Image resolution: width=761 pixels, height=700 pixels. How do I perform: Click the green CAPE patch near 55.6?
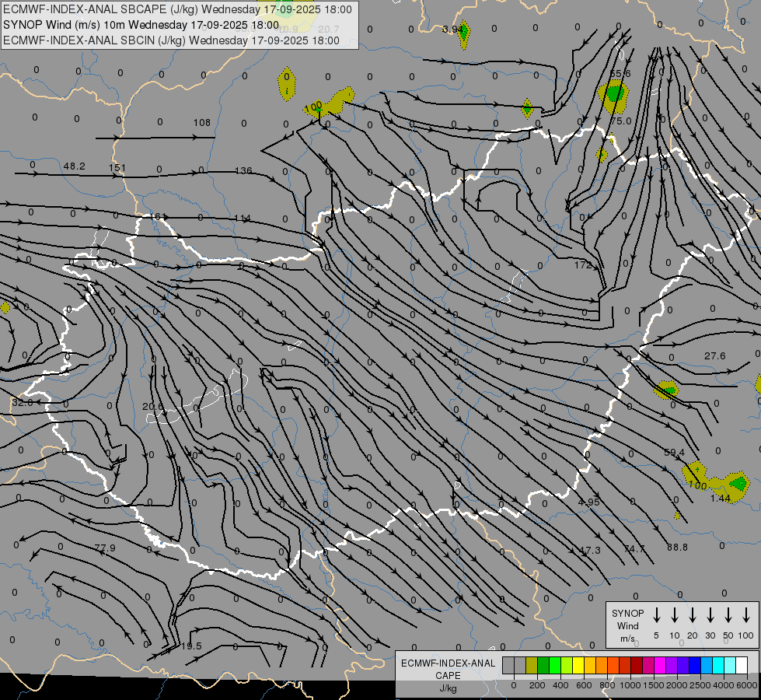[615, 94]
